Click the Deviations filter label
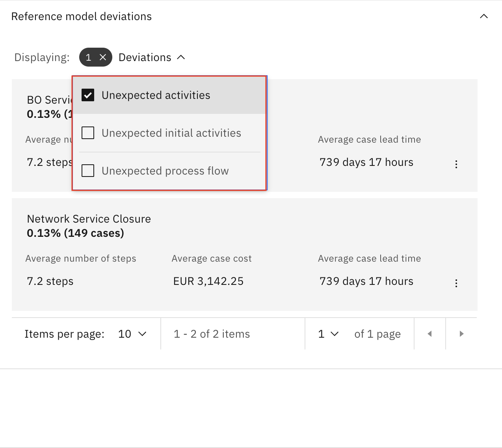 pyautogui.click(x=145, y=58)
